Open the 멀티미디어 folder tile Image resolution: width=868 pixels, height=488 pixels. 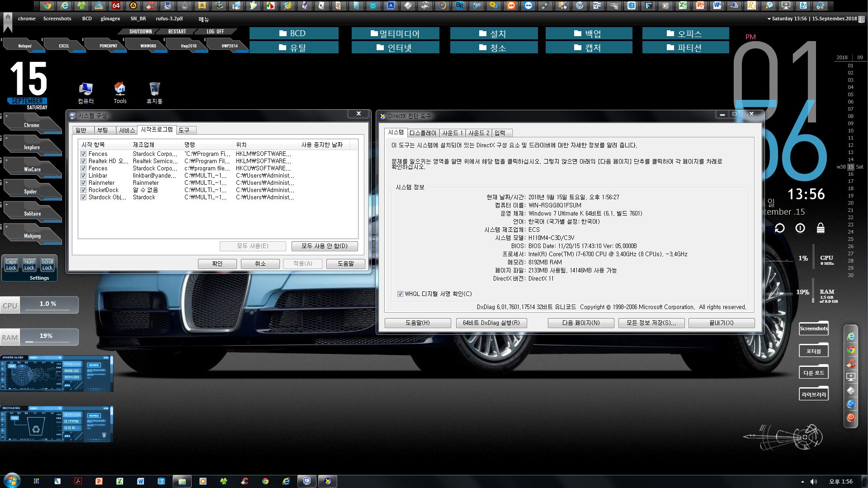[396, 34]
